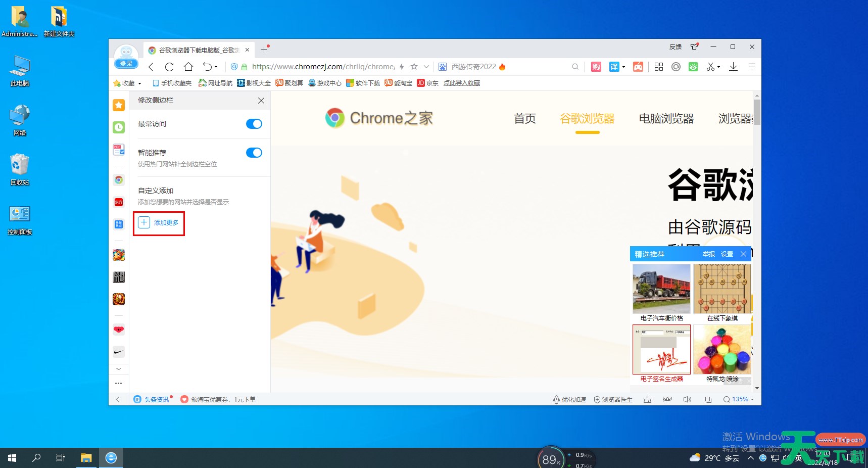Toggle the 智能推荐 switch
868x468 pixels.
tap(254, 153)
